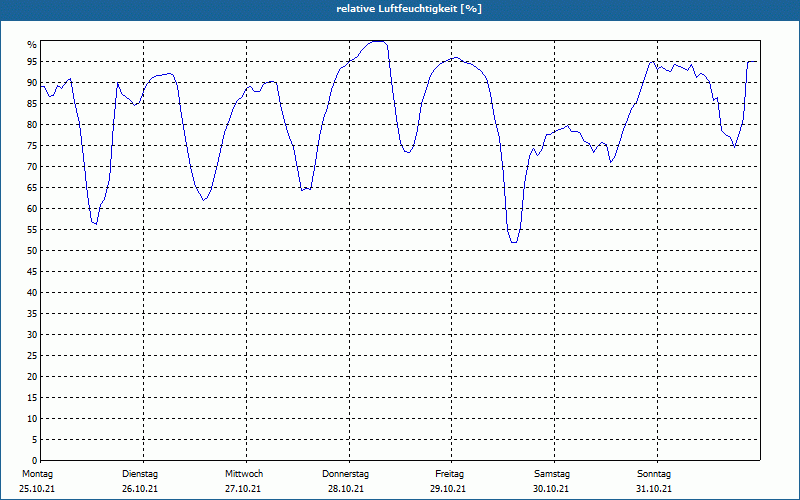The width and height of the screenshot is (800, 500).
Task: Select the y-axis value '10'
Action: tap(32, 419)
